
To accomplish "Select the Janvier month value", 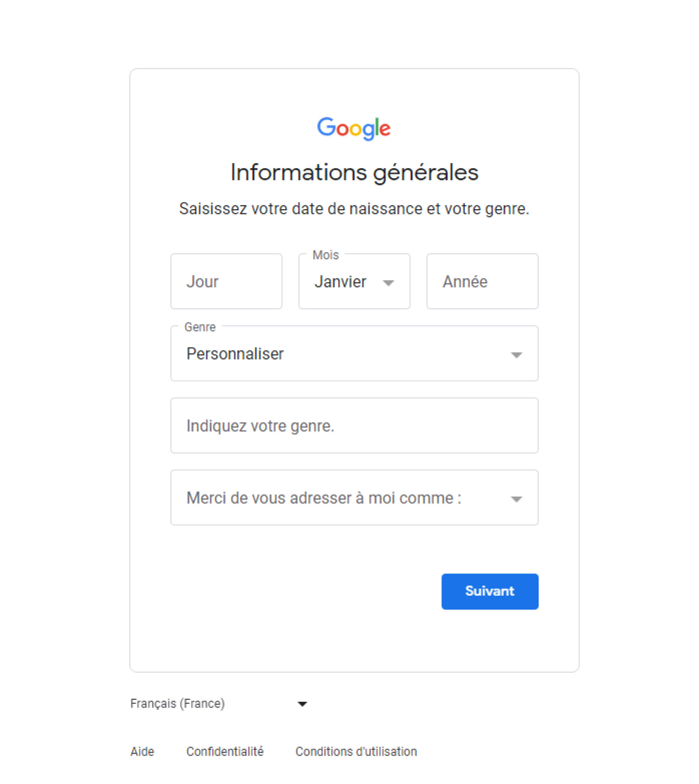I will coord(340,282).
